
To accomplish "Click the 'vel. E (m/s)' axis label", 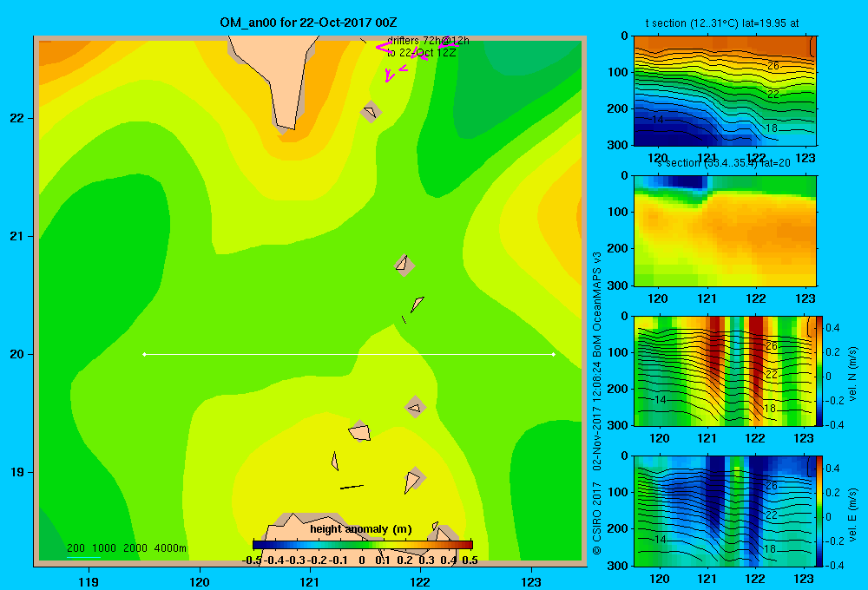I will pos(852,515).
